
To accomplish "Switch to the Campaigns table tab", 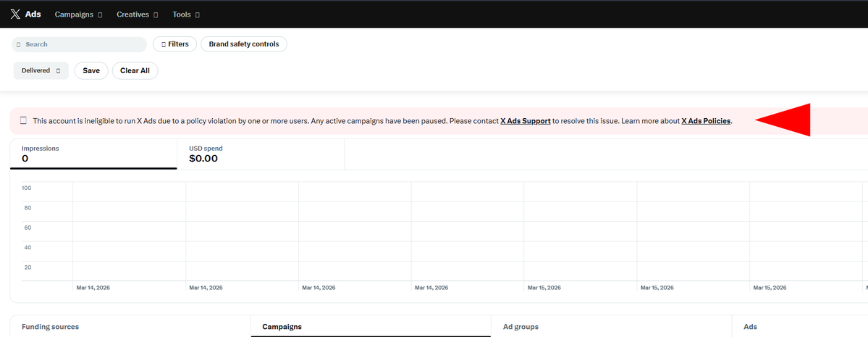I will [x=371, y=326].
